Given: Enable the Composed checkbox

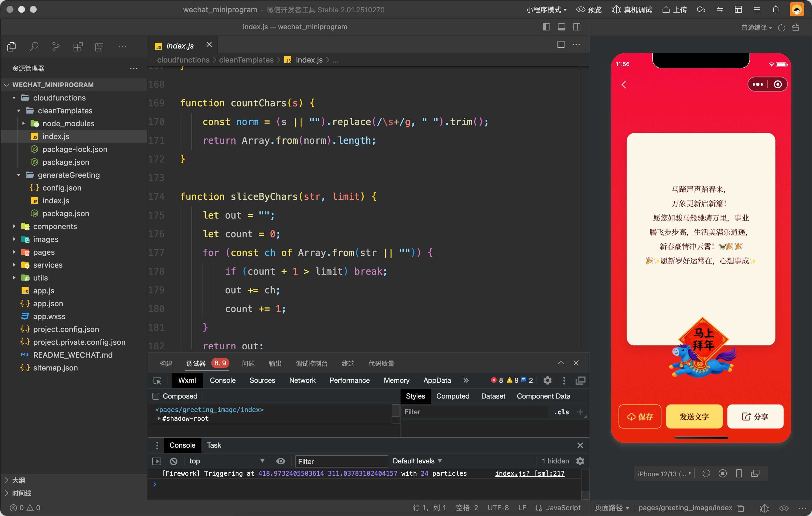Looking at the screenshot, I should [x=156, y=396].
